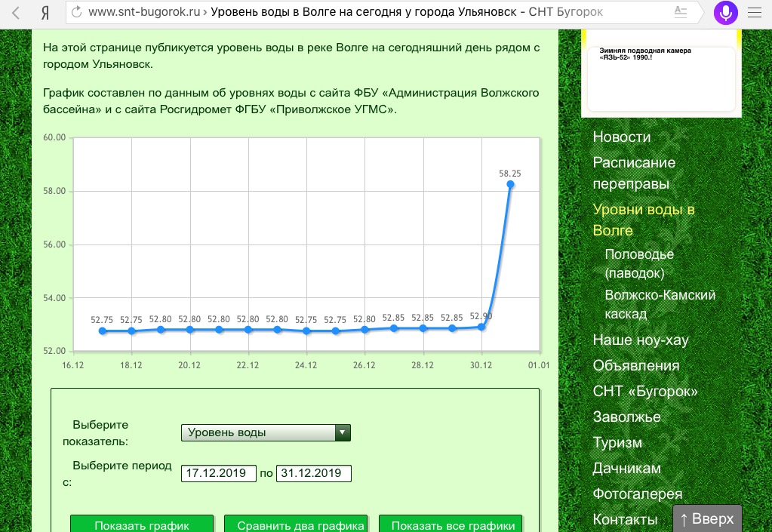This screenshot has height=532, width=772.
Task: Click the 'Выберите показатель:' label
Action: pos(96,433)
